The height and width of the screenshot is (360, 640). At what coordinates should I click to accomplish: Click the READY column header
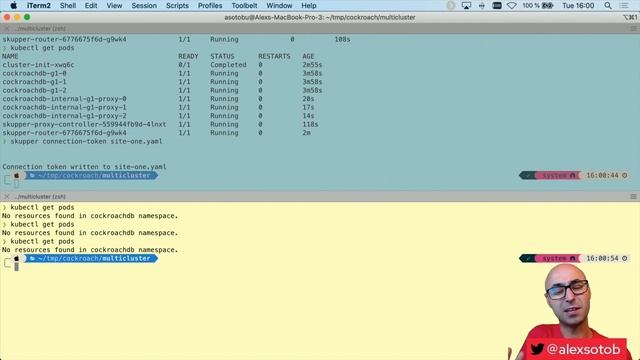click(188, 56)
